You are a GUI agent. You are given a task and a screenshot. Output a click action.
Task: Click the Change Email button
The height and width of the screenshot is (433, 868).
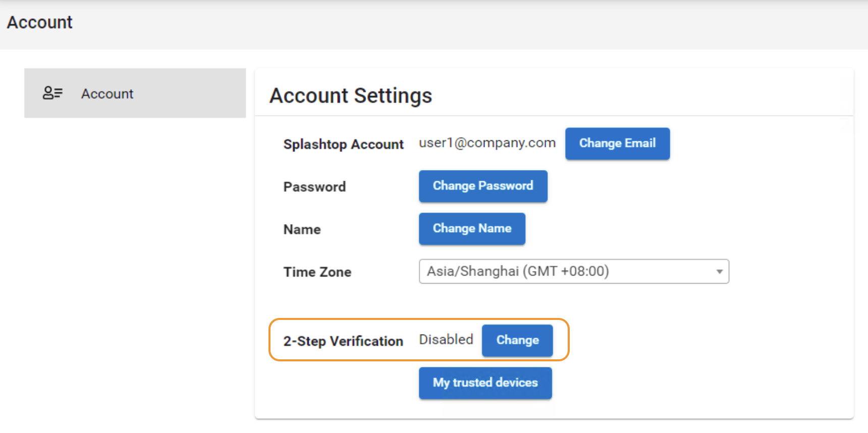[617, 143]
